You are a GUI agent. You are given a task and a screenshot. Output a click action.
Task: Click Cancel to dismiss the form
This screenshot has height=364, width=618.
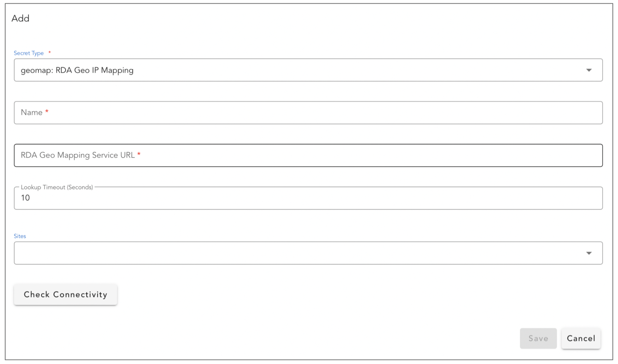[581, 338]
